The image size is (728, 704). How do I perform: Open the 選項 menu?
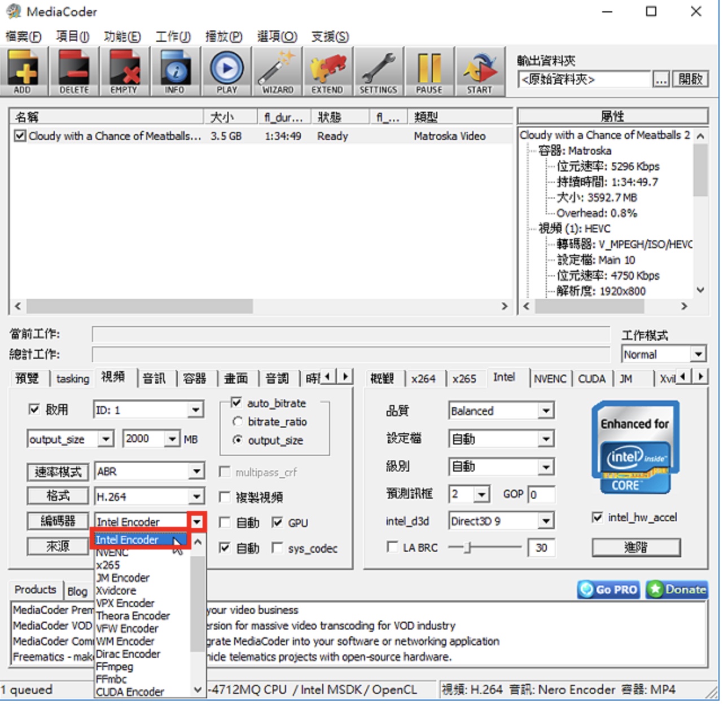pyautogui.click(x=277, y=37)
